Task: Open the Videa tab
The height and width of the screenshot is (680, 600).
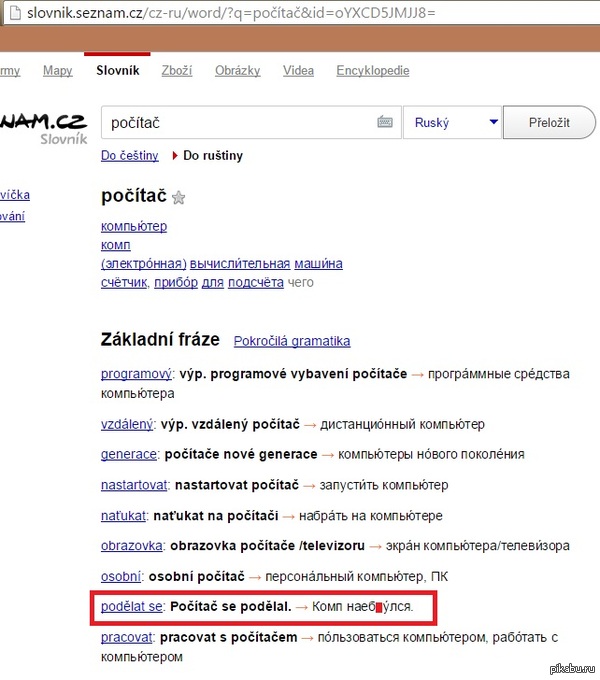Action: tap(298, 71)
